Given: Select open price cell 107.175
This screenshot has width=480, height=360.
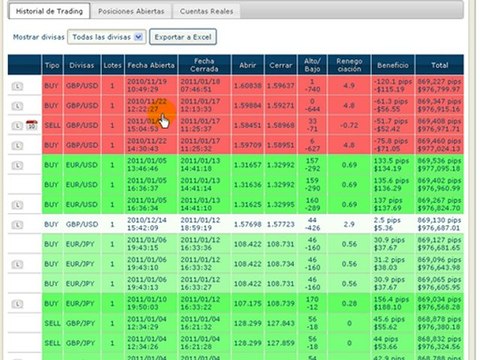Looking at the screenshot, I should [x=248, y=304].
